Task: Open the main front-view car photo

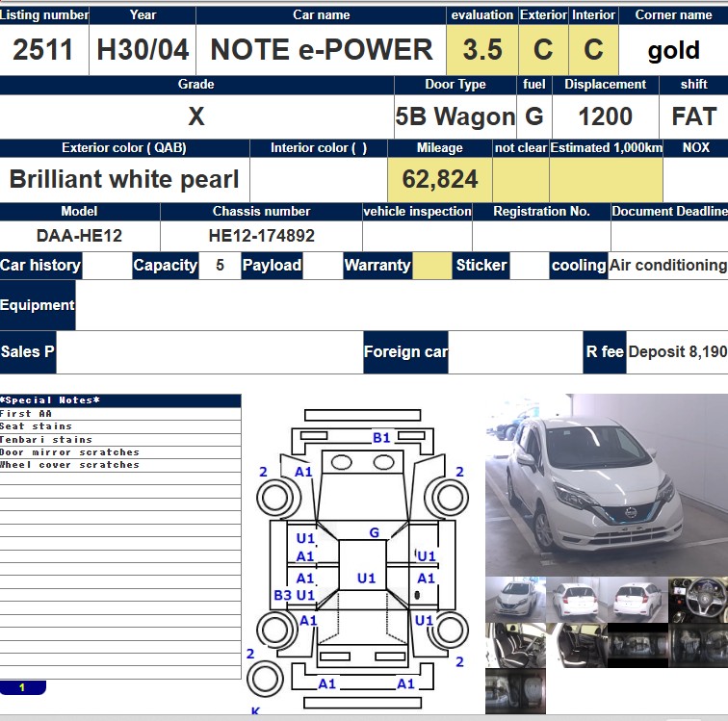Action: click(607, 485)
